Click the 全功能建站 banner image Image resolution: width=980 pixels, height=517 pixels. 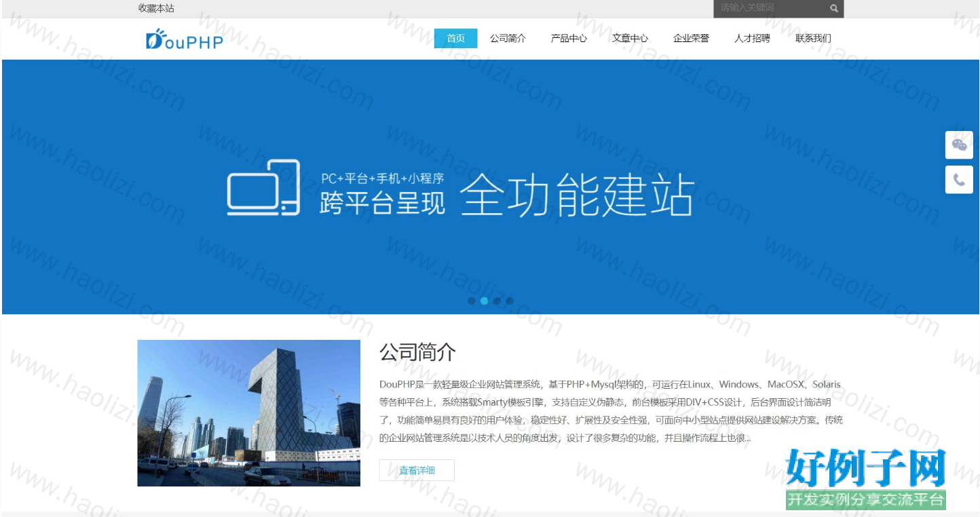point(490,187)
